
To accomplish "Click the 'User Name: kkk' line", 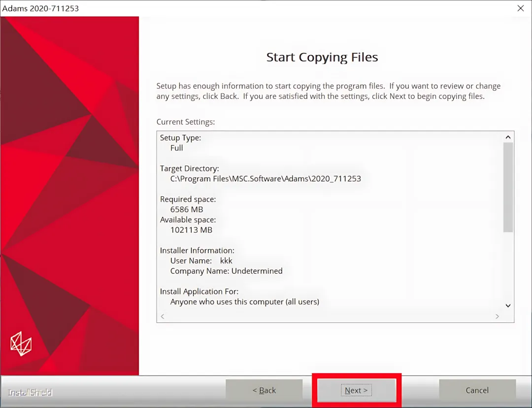I will 201,260.
